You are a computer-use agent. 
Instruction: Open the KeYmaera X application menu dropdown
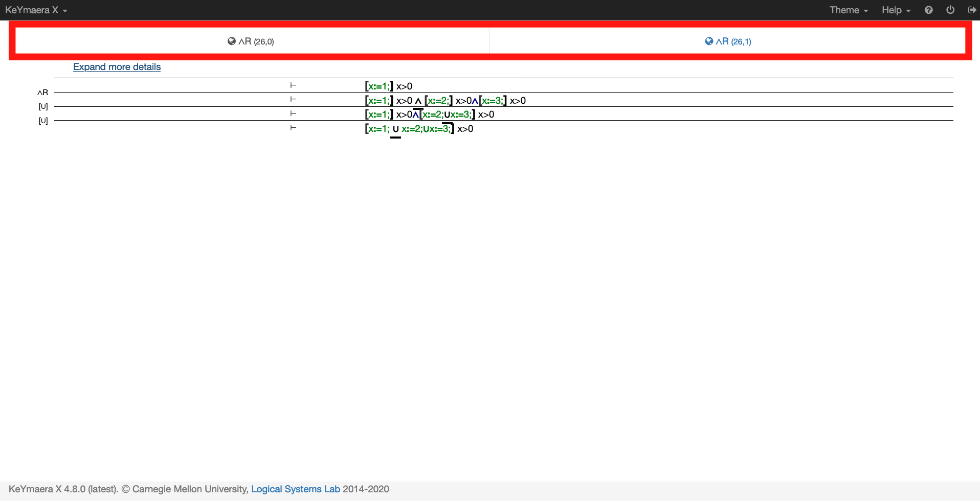point(36,10)
